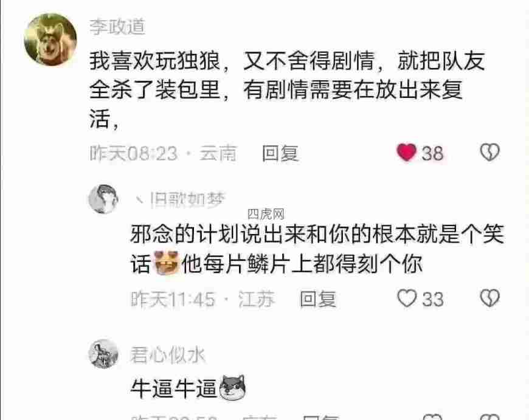Tap like count 38
Screen dimensions: 529x420
432,154
